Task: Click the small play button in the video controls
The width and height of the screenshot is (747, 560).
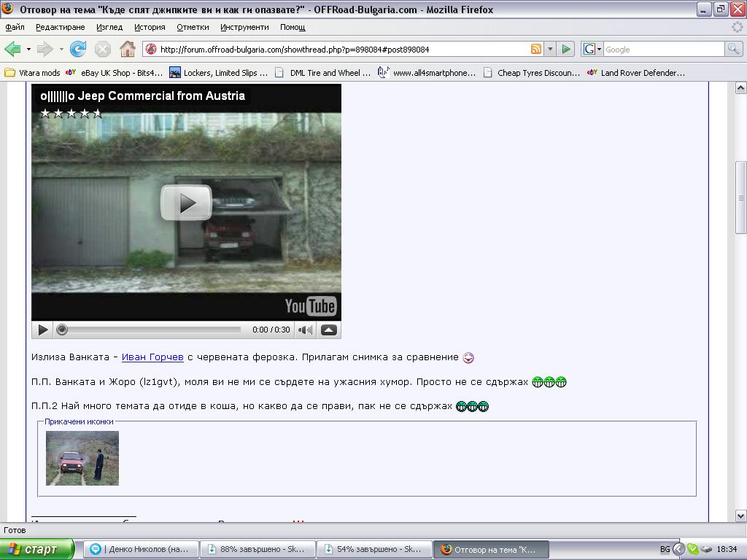Action: pyautogui.click(x=42, y=330)
